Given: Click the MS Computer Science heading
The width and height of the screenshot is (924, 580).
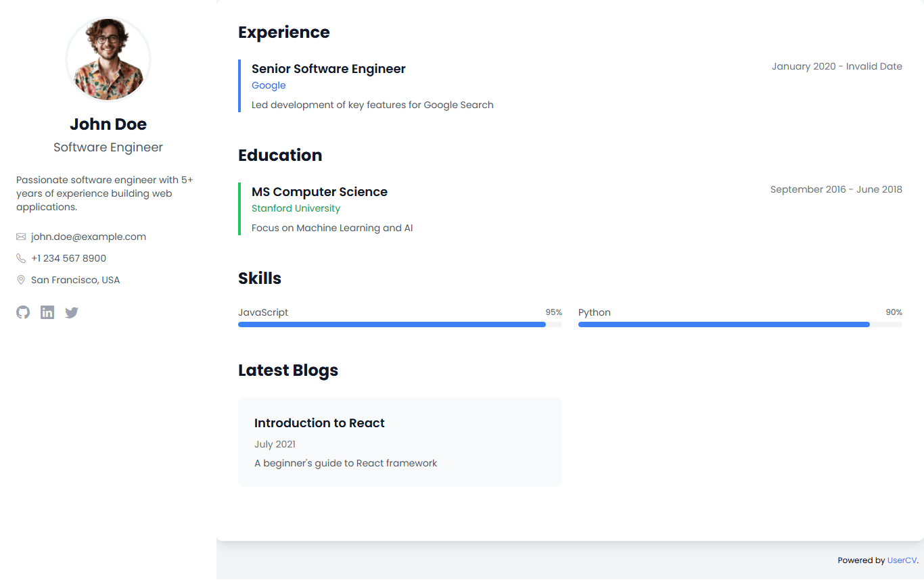Looking at the screenshot, I should click(319, 192).
